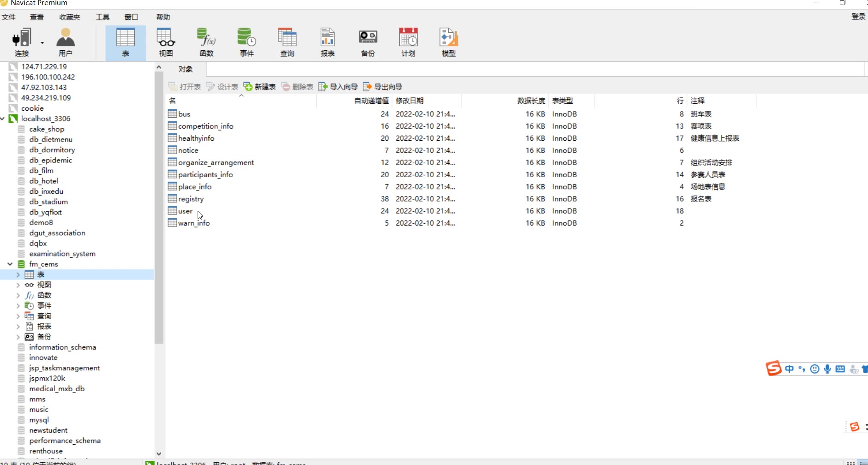Open the 帮助 help menu
Viewport: 868px width, 465px height.
point(163,17)
